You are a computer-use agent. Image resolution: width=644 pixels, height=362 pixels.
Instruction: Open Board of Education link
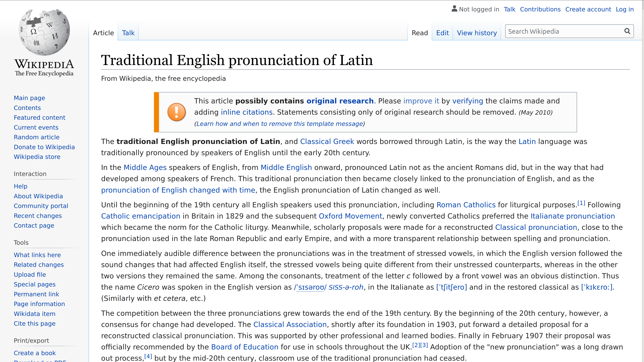[245, 347]
